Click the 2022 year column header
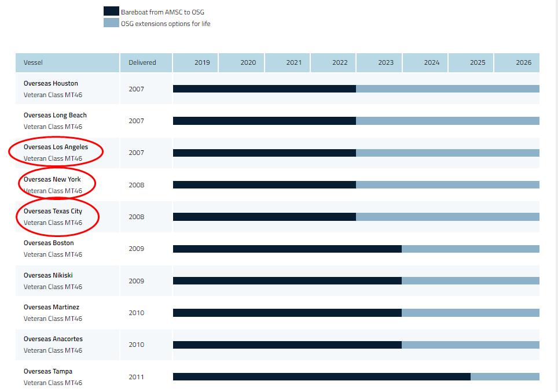Screen dimensions: 558x392 333,62
